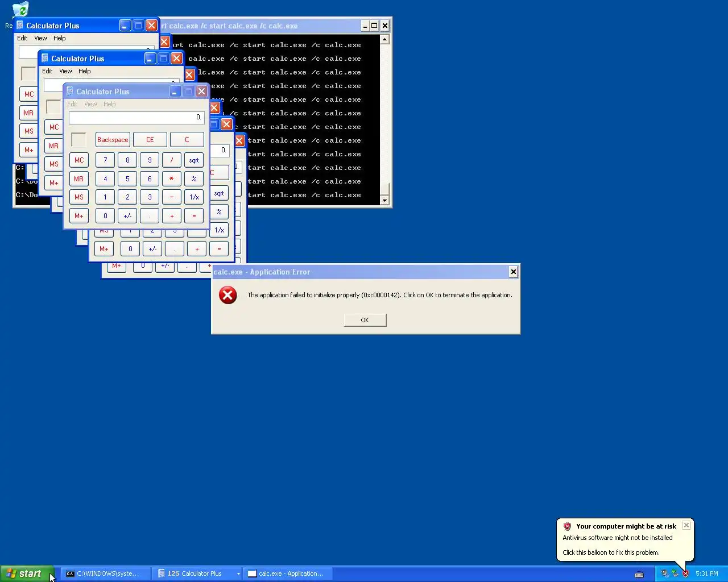Image resolution: width=728 pixels, height=582 pixels.
Task: Open the Windows start menu
Action: click(x=27, y=573)
